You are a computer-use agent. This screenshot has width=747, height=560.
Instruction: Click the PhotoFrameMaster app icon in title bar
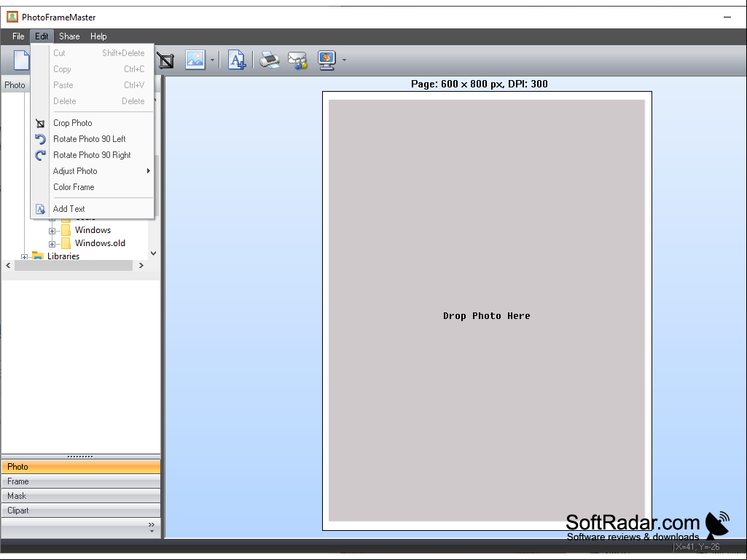12,17
